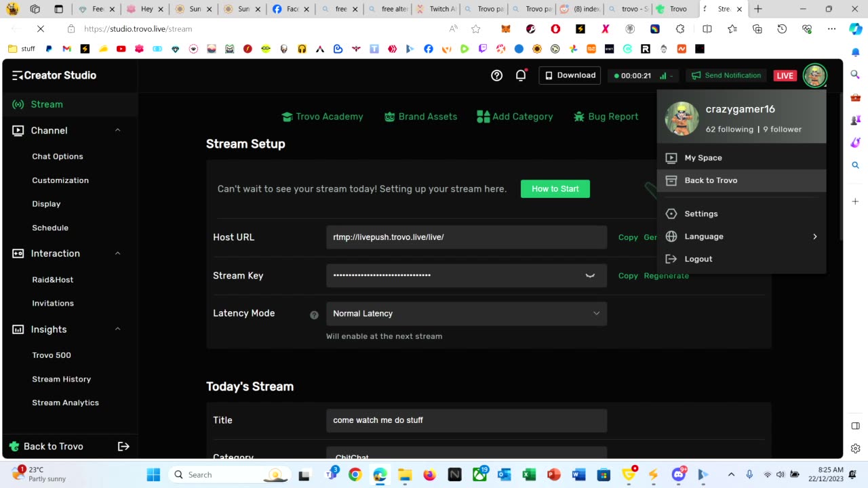This screenshot has width=868, height=488.
Task: Click the Download button
Action: click(570, 75)
